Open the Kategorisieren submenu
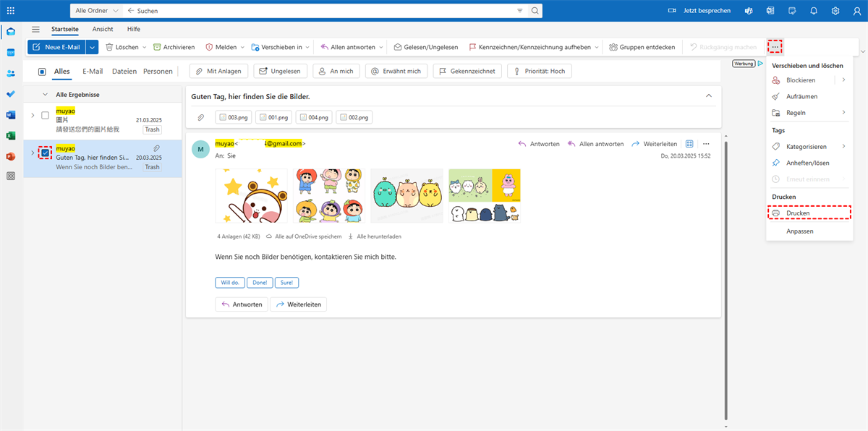 [x=809, y=146]
